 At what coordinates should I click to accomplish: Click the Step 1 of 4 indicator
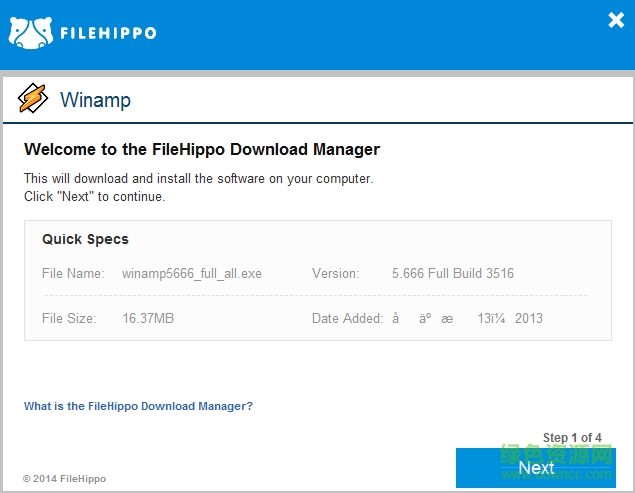(572, 438)
